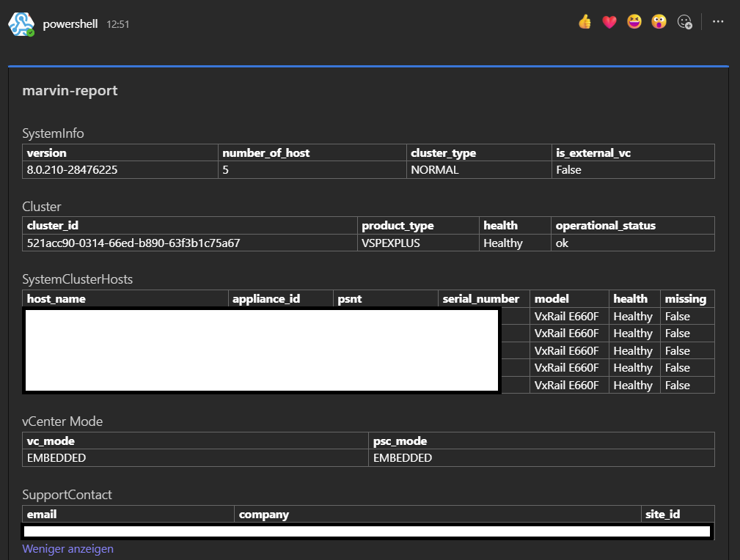Viewport: 740px width, 560px height.
Task: Click the VSPEXPLUS product type cell
Action: 418,243
